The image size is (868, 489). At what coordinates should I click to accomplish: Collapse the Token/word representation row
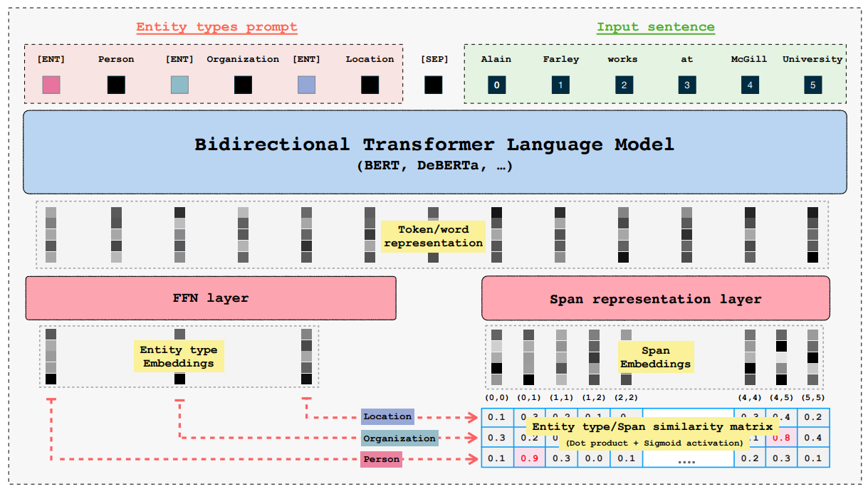(x=434, y=236)
